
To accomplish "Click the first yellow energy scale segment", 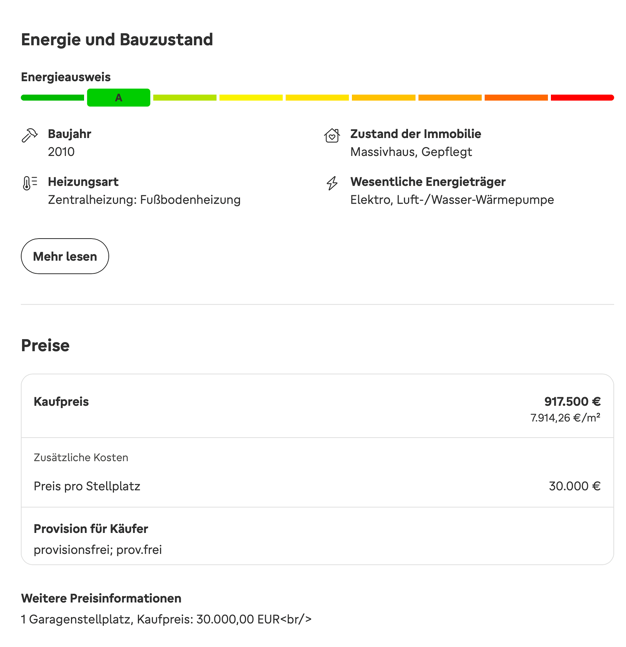I will [251, 97].
